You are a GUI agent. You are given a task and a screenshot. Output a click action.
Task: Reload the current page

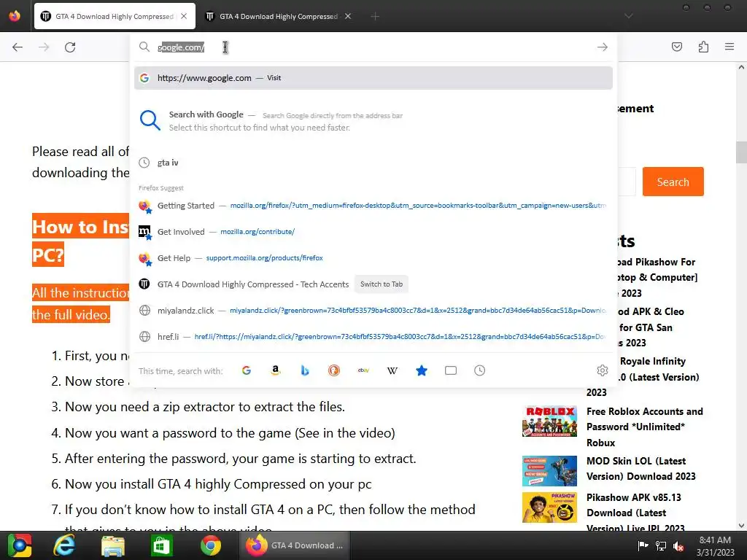[x=70, y=47]
